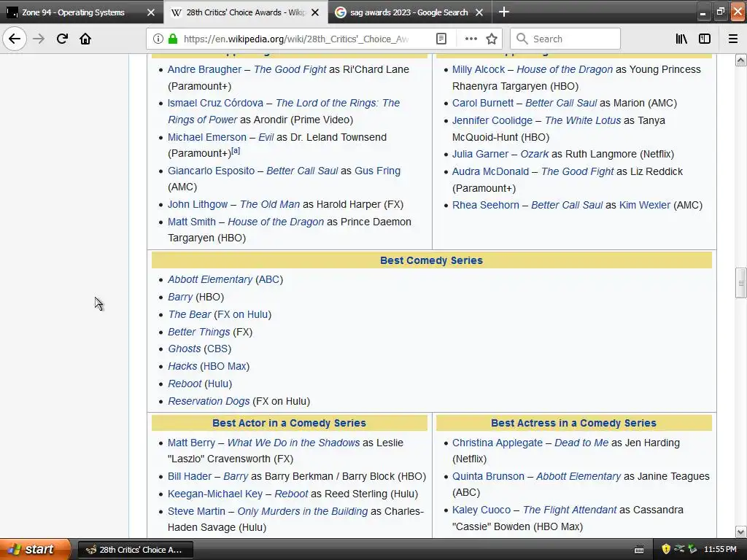Open the Best Actor in a Comedy Series heading

[x=289, y=423]
